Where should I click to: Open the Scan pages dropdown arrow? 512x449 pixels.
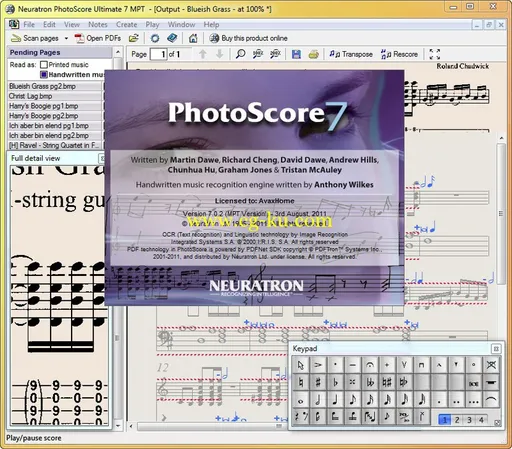point(66,38)
